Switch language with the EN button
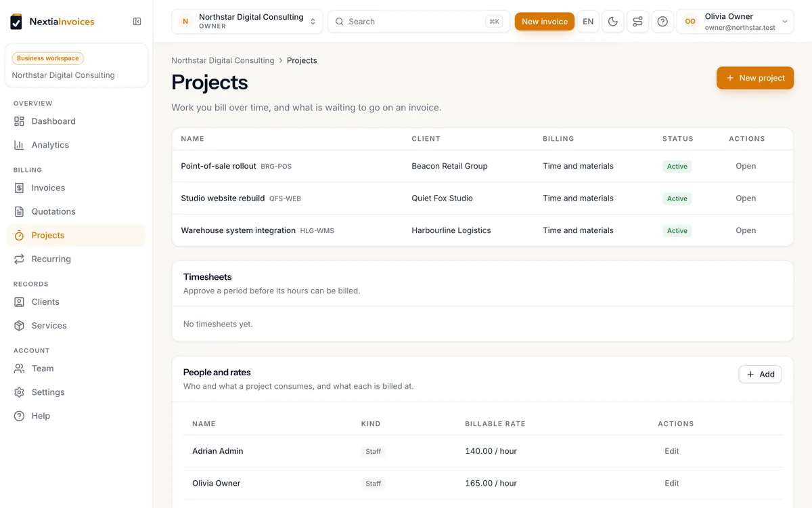The width and height of the screenshot is (812, 508). pyautogui.click(x=588, y=22)
